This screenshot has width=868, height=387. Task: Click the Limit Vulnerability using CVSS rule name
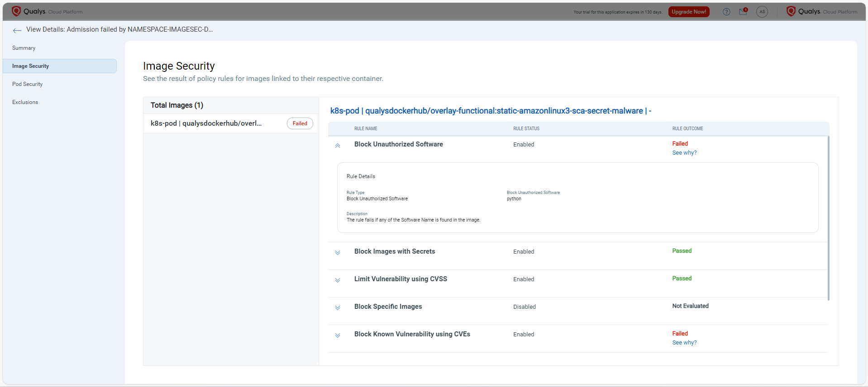point(401,279)
